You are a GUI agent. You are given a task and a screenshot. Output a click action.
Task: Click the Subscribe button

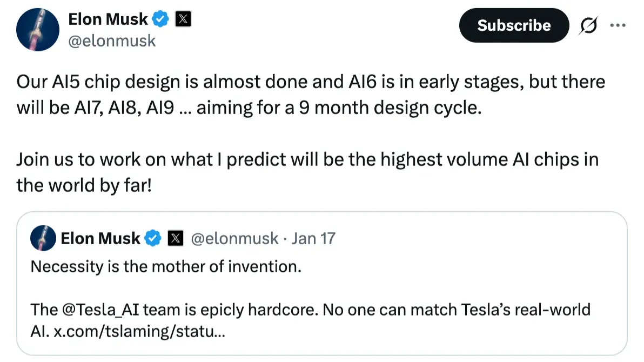(513, 25)
